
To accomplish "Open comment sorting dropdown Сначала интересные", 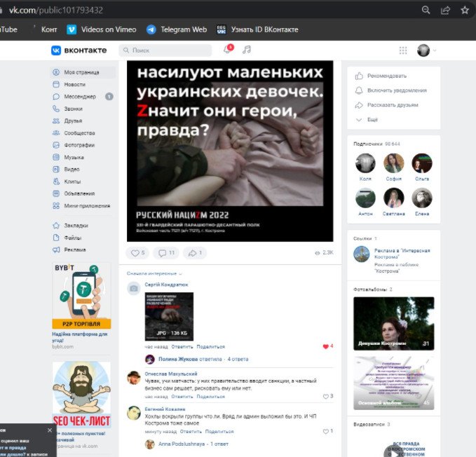I will (154, 273).
